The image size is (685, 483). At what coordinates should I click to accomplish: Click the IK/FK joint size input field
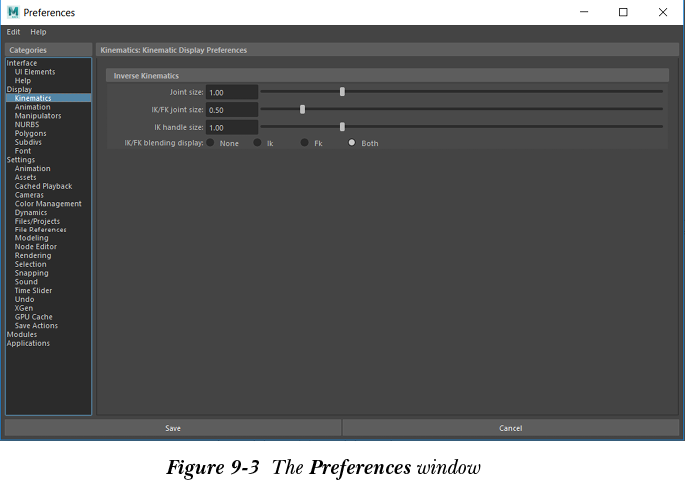click(x=232, y=110)
